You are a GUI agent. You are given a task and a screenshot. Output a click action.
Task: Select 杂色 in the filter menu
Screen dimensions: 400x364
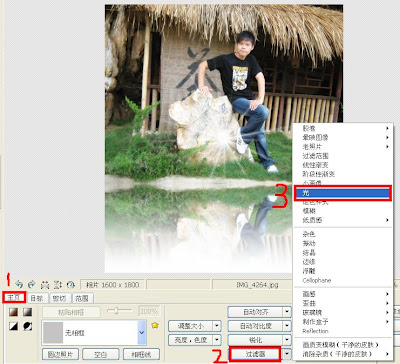[x=342, y=234]
